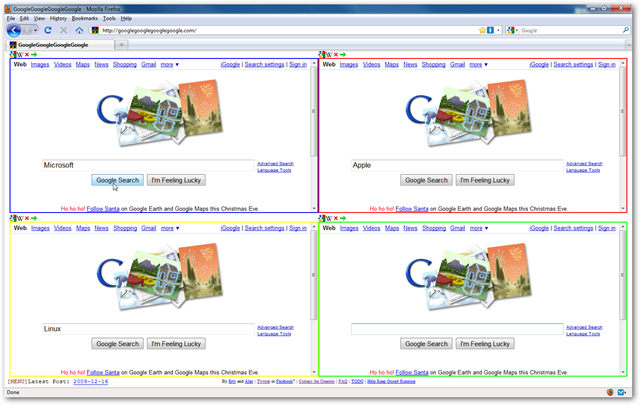Switch Linux pane to Wikipedia W icon
Image resolution: width=640 pixels, height=405 pixels.
(20, 218)
